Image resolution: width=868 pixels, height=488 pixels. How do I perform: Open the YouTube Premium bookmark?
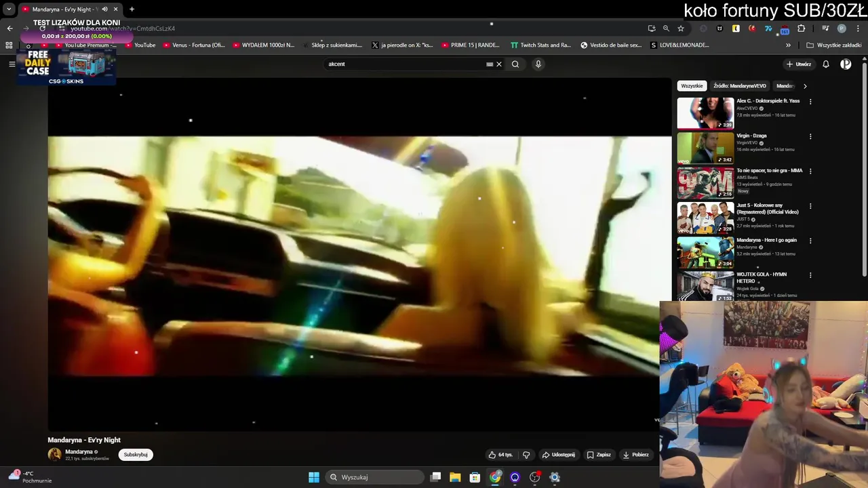pyautogui.click(x=86, y=45)
